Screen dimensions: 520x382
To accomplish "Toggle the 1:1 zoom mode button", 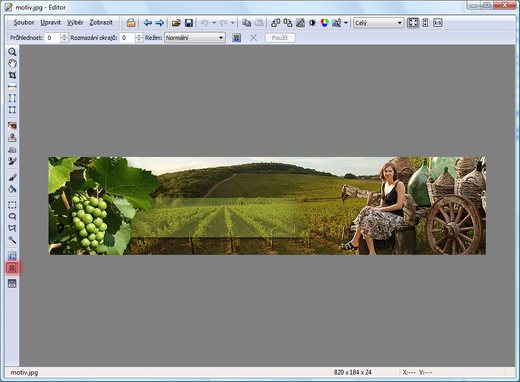I will [438, 23].
